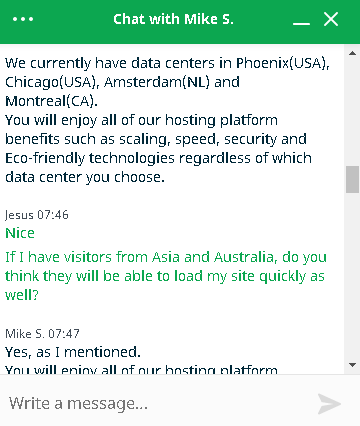Viewport: 360px width, 426px height.
Task: Send the message with the paper-plane icon
Action: [329, 404]
